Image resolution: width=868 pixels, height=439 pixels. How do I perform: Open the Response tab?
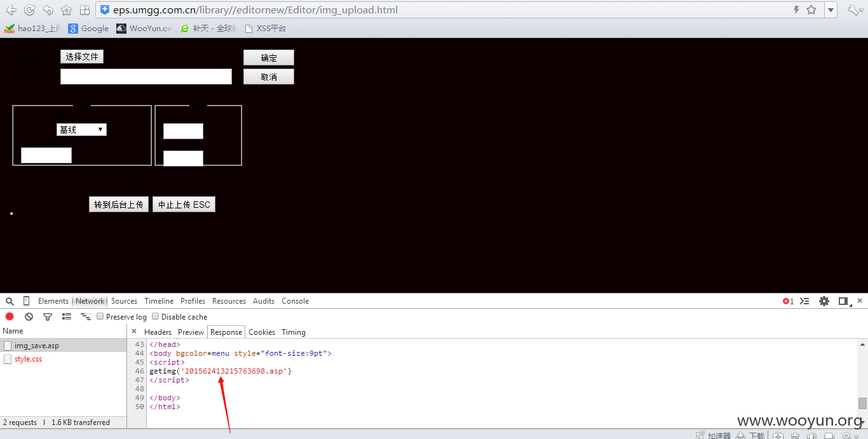(226, 332)
